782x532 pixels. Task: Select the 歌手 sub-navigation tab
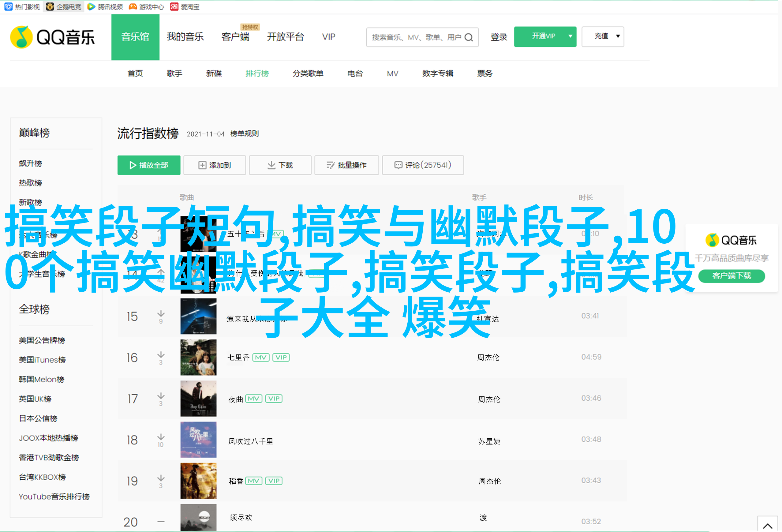coord(174,73)
